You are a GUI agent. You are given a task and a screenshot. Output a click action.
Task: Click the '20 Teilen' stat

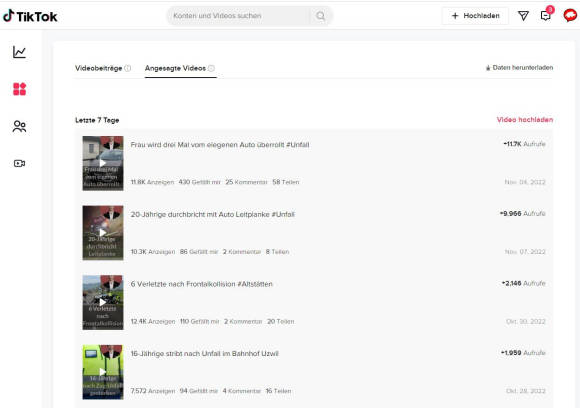point(281,321)
